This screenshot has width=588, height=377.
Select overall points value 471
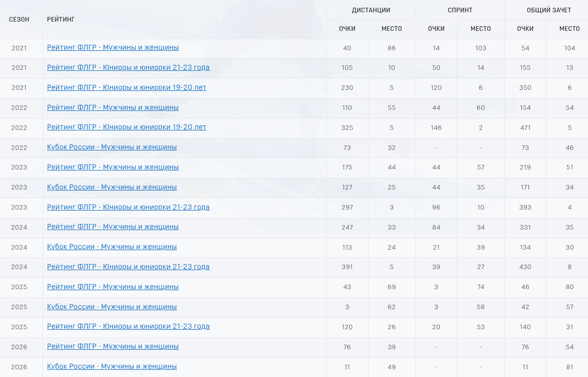coord(525,128)
